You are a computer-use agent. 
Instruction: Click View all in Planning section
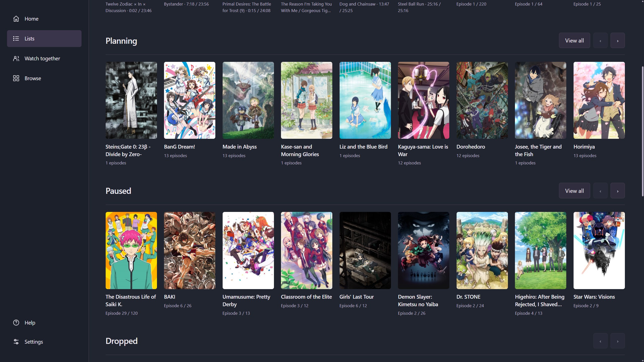574,40
